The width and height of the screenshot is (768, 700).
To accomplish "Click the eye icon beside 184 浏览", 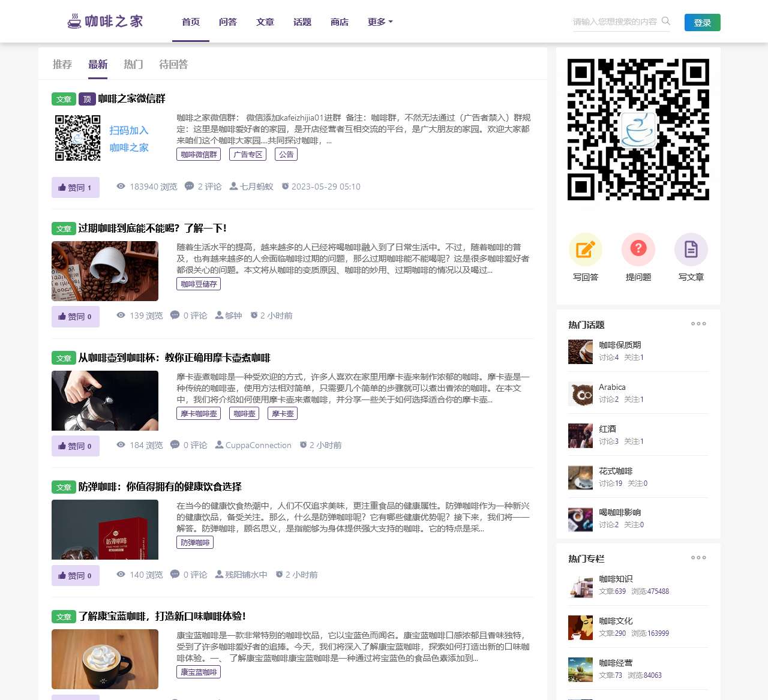I will (x=121, y=444).
